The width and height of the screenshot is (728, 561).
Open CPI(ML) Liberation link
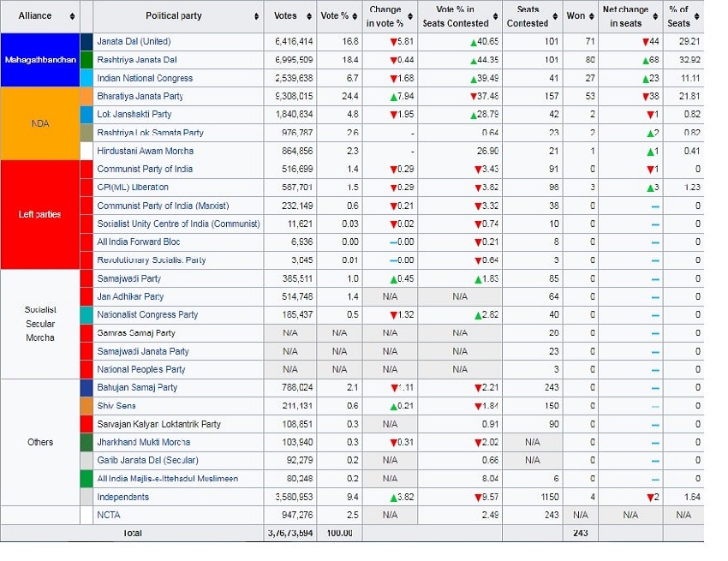[x=132, y=188]
